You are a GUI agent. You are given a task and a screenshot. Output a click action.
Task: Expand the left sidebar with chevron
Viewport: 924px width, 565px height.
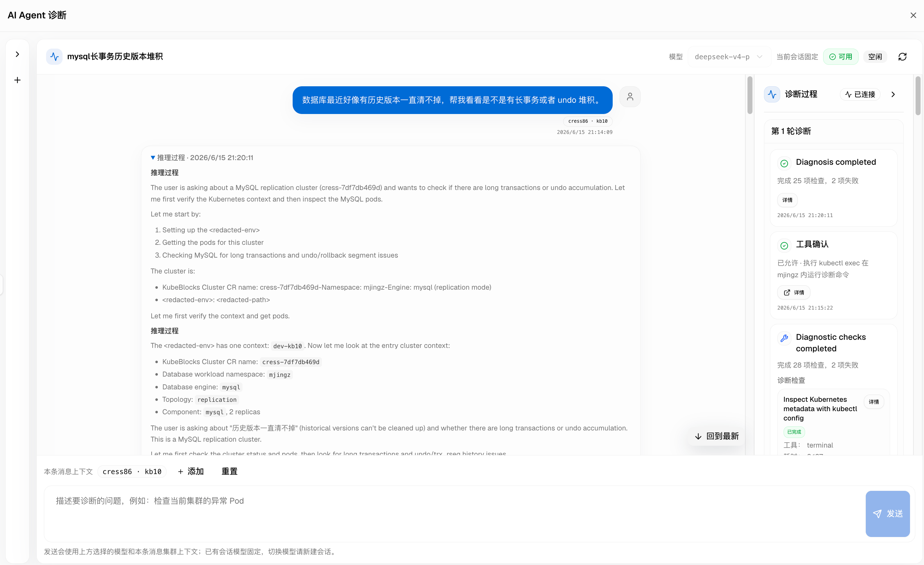17,55
